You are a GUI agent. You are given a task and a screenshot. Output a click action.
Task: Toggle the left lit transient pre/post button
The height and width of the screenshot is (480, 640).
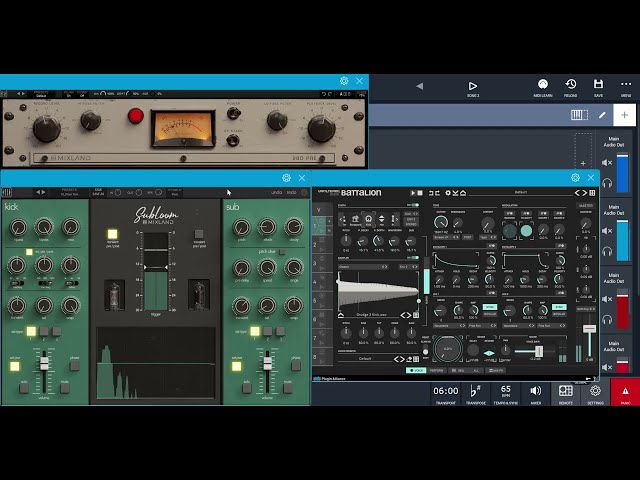[x=112, y=234]
